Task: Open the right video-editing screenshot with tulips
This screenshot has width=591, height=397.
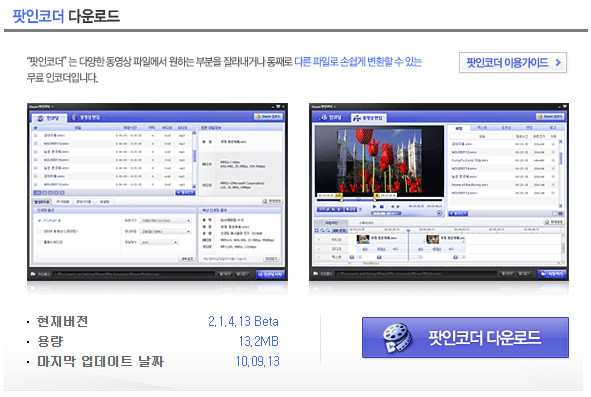Action: [439, 192]
